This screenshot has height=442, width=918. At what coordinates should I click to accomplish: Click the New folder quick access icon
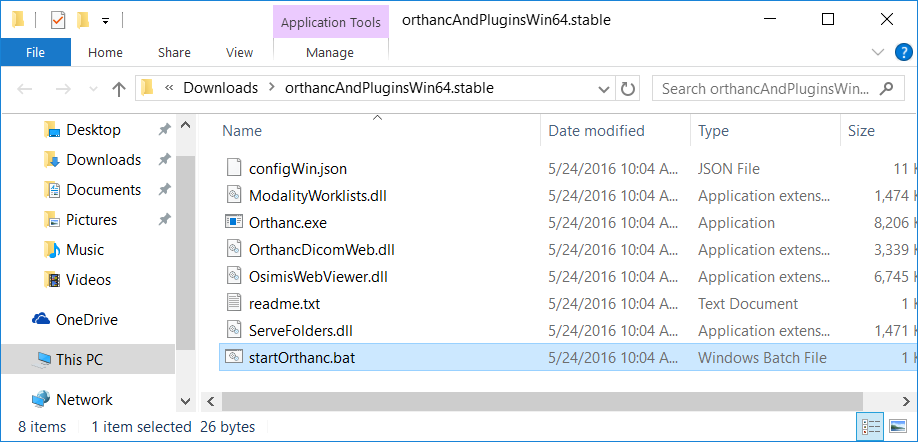pos(83,20)
